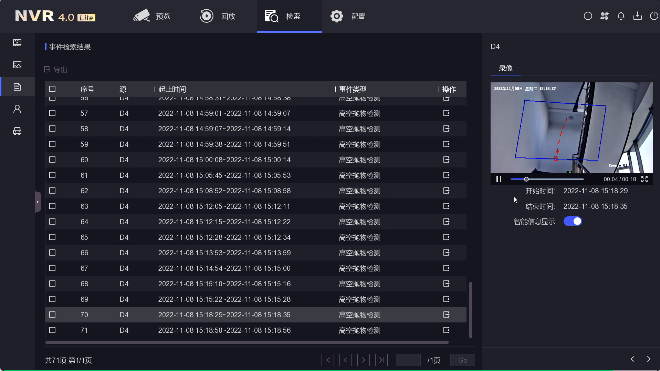660x371 pixels.
Task: Open the download icon in the top bar
Action: [x=638, y=16]
